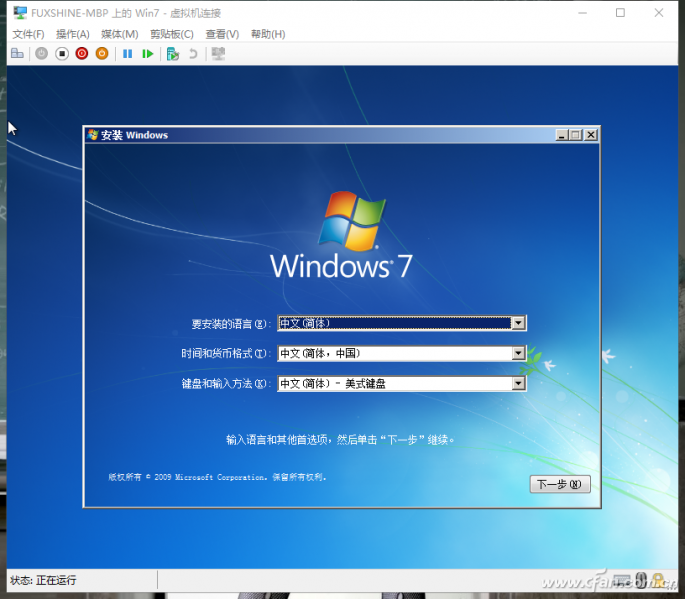Click the 输入语言和其他首选项 instruction text
685x599 pixels.
(x=340, y=440)
